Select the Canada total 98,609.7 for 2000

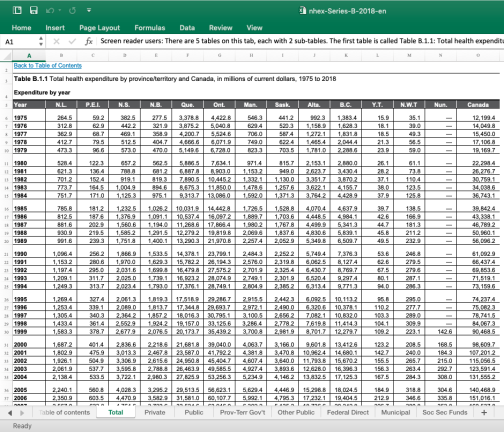478,344
